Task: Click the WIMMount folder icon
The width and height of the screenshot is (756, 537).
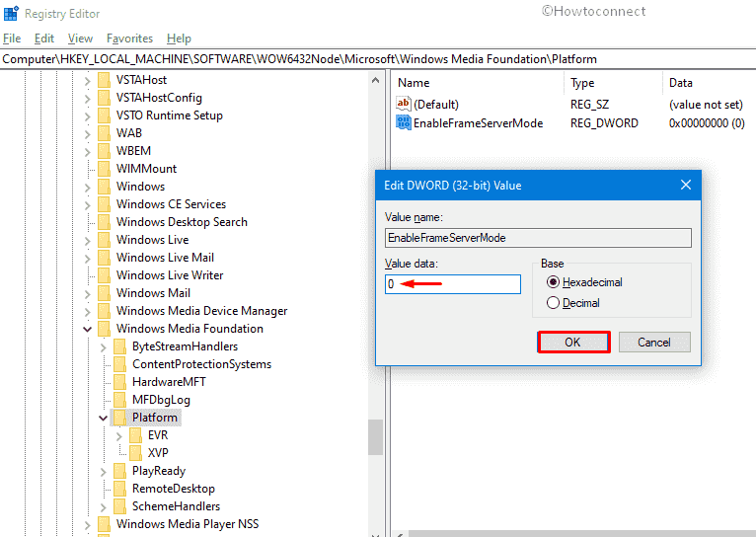Action: (x=104, y=169)
